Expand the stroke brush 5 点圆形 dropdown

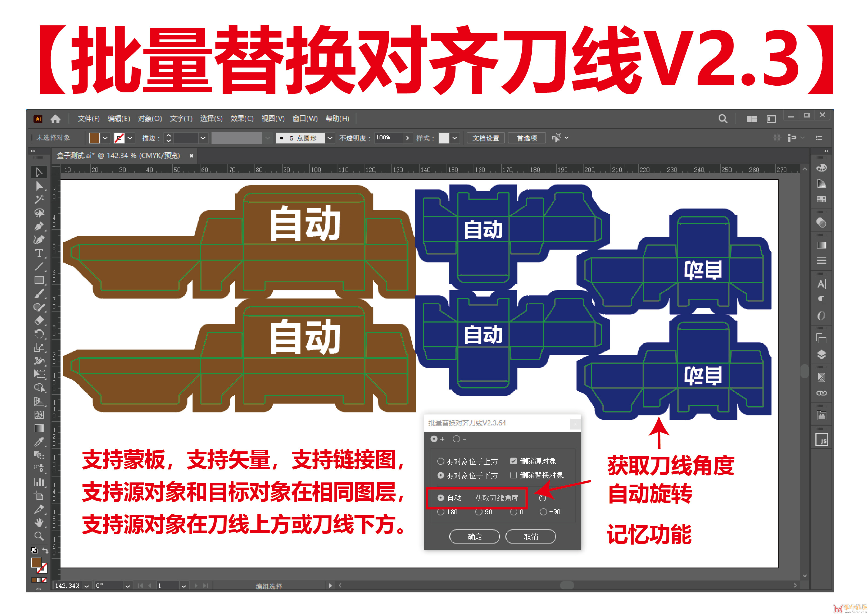tap(330, 138)
